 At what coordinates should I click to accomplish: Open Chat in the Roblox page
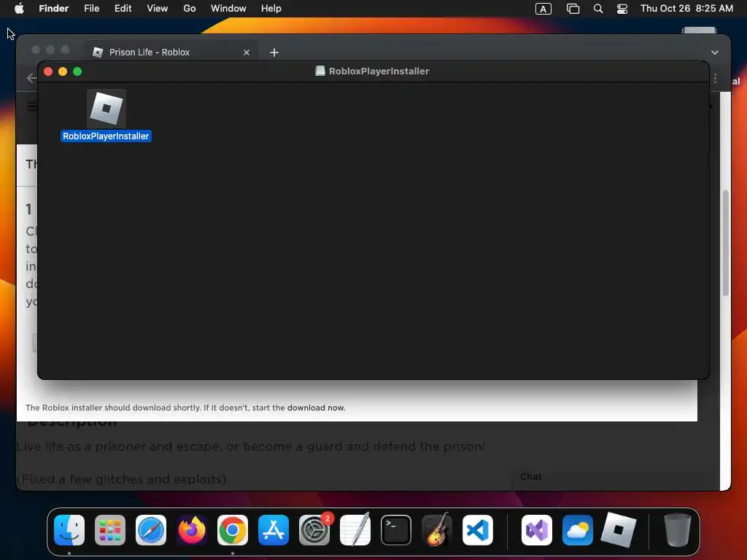[x=531, y=477]
